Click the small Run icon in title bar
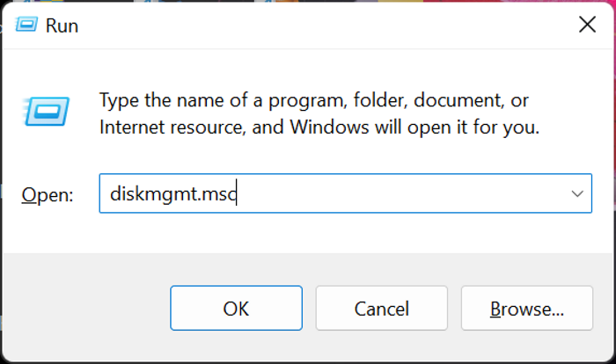Image resolution: width=616 pixels, height=364 pixels. pos(27,25)
